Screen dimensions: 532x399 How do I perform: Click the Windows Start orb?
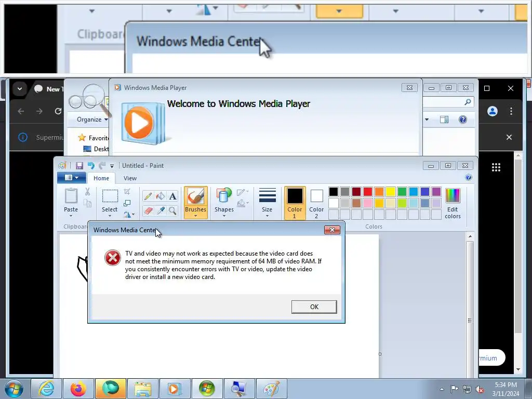point(14,389)
